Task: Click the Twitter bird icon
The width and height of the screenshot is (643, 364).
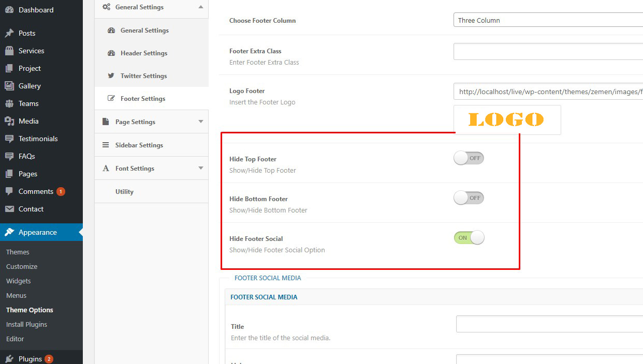Action: (111, 75)
